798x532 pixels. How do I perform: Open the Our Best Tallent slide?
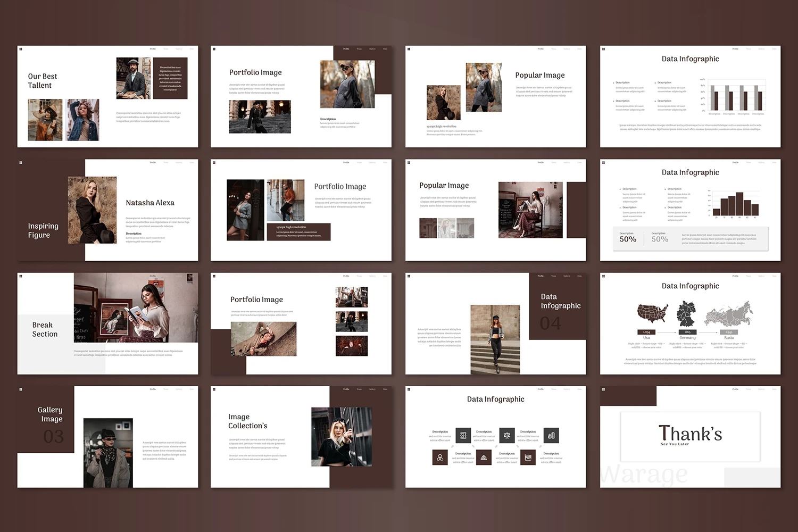tap(107, 96)
